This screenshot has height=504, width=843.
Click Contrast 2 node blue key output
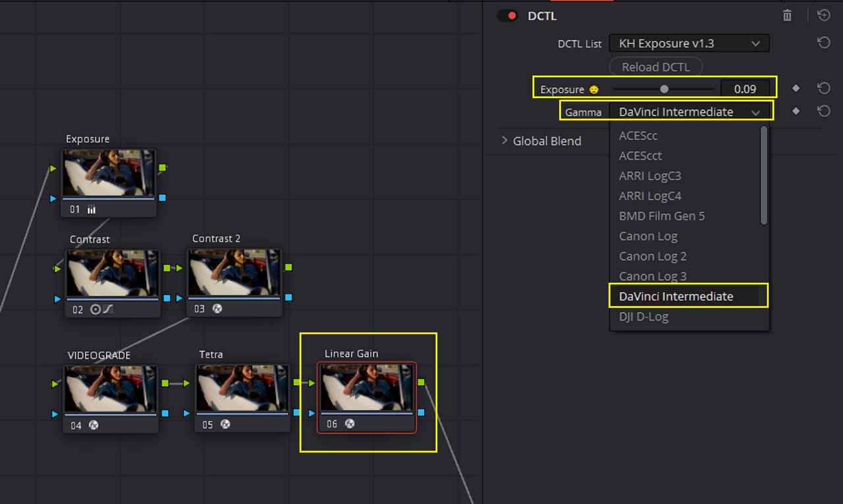288,297
